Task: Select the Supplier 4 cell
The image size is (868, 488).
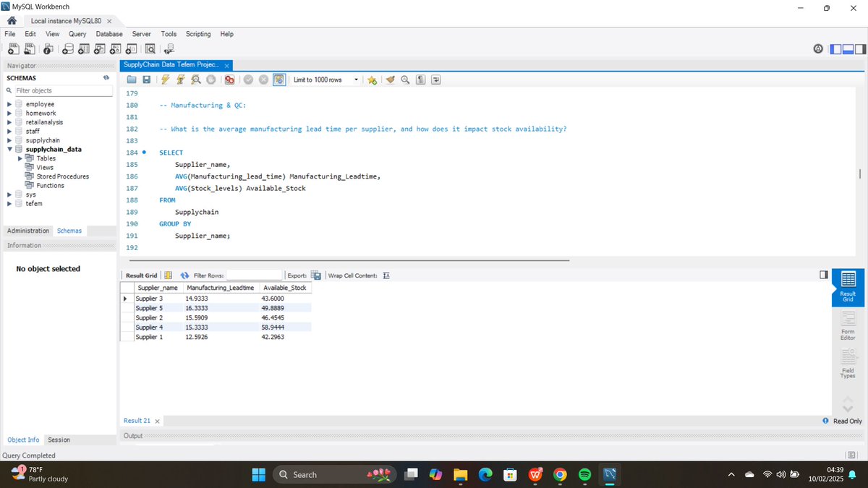Action: pos(150,327)
